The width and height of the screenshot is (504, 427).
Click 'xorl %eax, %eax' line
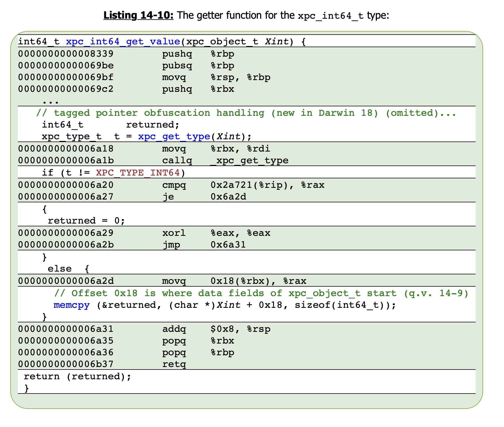tap(216, 233)
